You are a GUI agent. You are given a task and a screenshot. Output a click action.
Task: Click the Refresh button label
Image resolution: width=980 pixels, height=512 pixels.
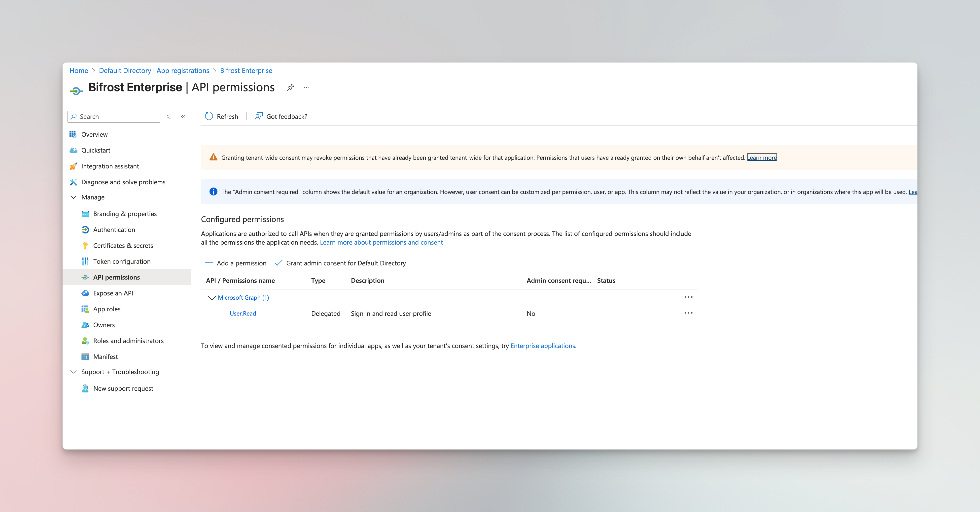click(x=227, y=117)
